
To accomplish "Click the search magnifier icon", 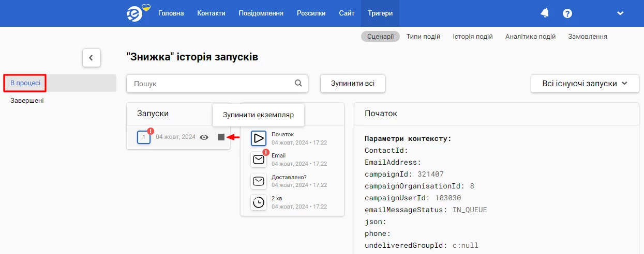I will [298, 83].
